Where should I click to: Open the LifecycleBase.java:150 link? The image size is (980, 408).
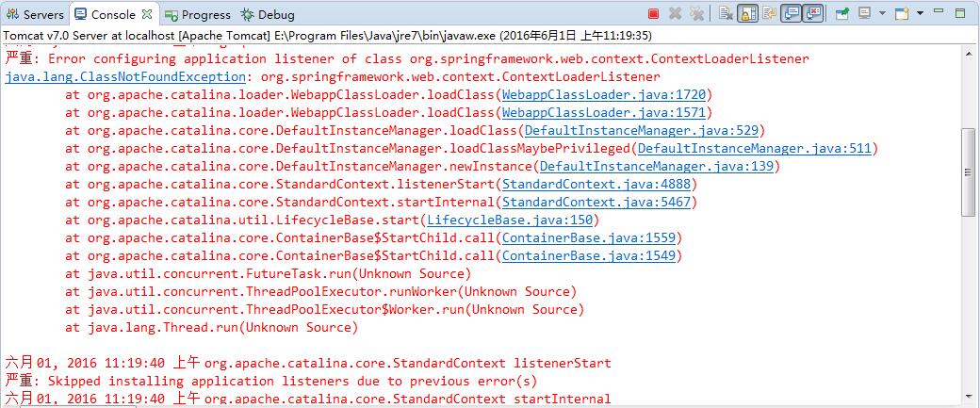510,220
